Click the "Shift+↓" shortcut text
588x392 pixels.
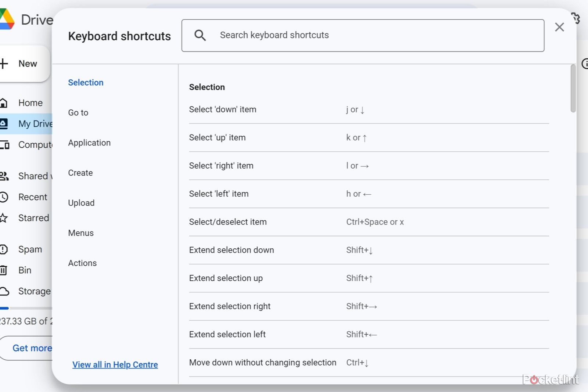[360, 250]
